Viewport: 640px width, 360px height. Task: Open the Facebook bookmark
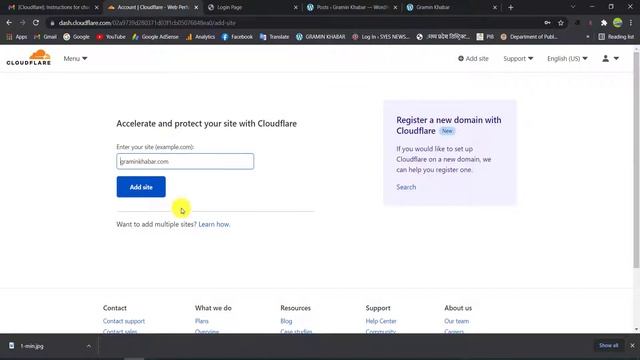[237, 37]
